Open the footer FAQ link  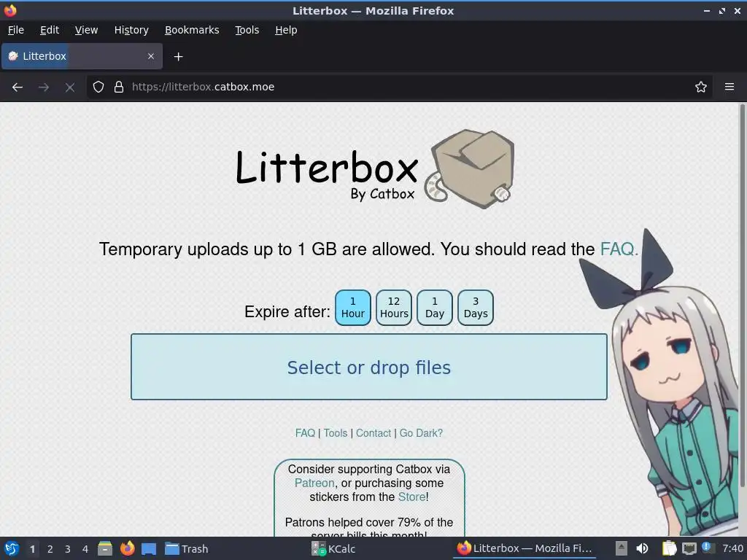305,433
